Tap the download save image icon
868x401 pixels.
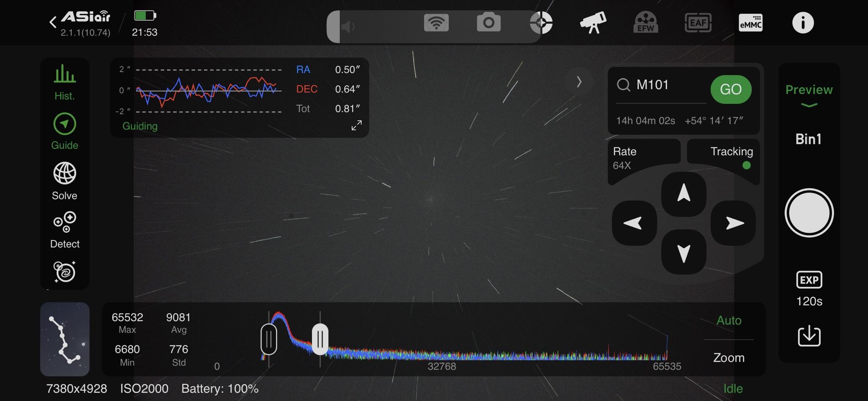809,336
